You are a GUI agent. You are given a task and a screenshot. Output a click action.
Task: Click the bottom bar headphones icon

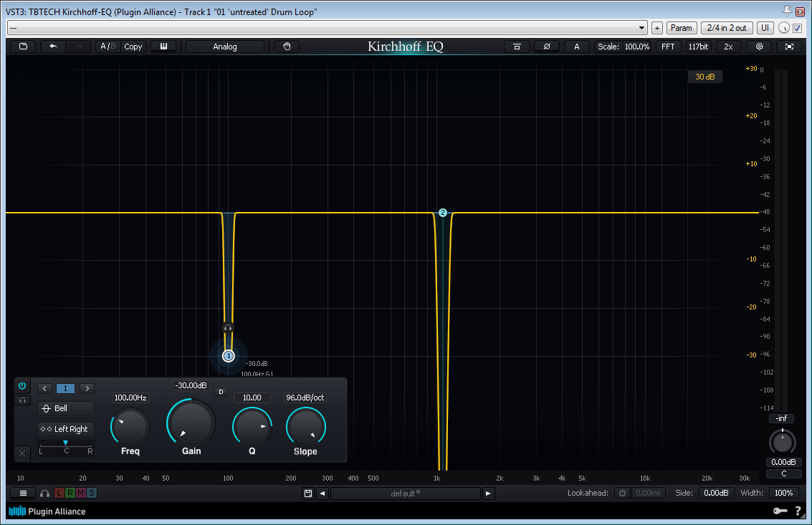coord(45,493)
